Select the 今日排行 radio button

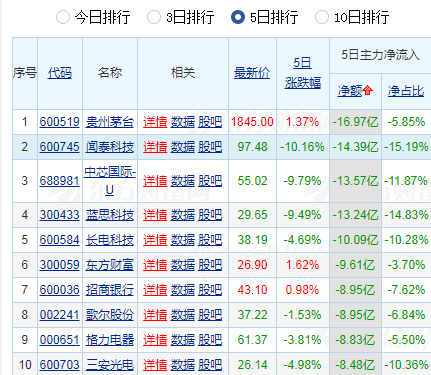point(63,17)
